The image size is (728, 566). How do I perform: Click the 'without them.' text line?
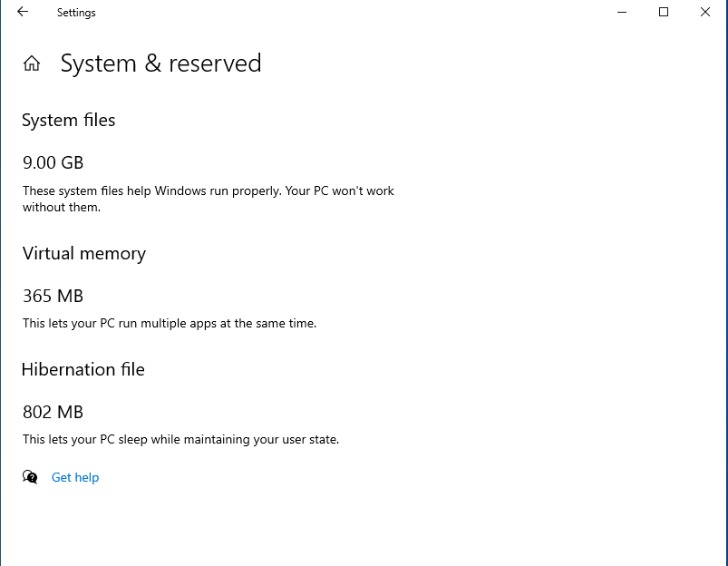coord(62,207)
